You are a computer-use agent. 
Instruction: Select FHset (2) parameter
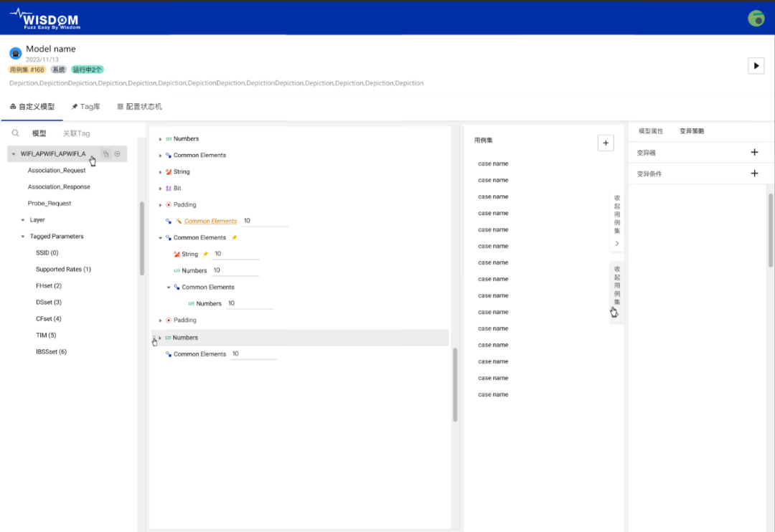(x=49, y=286)
